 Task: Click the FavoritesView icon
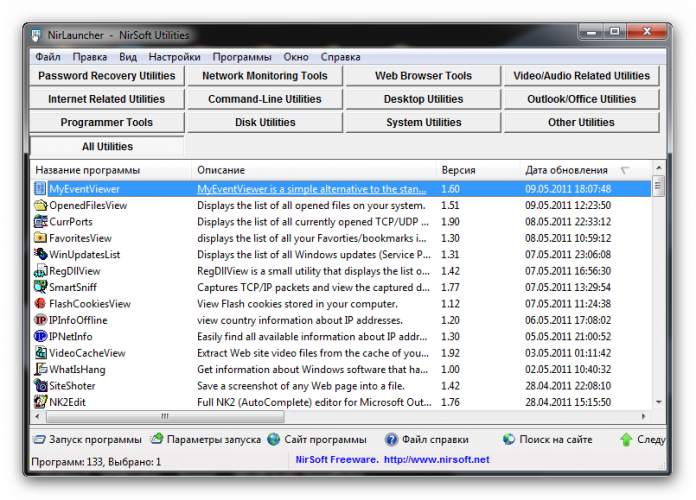pyautogui.click(x=40, y=238)
